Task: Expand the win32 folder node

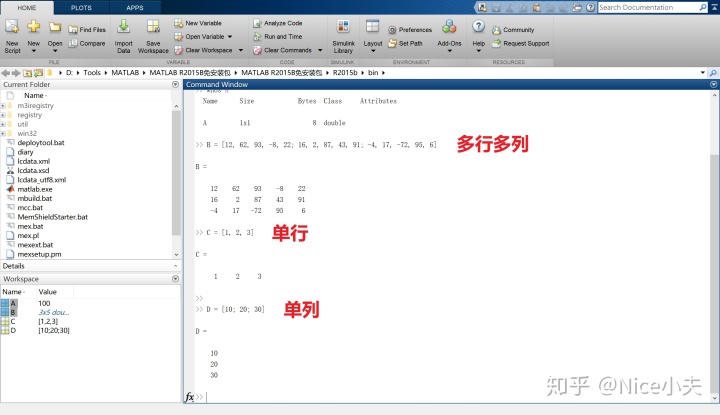Action: click(3, 134)
